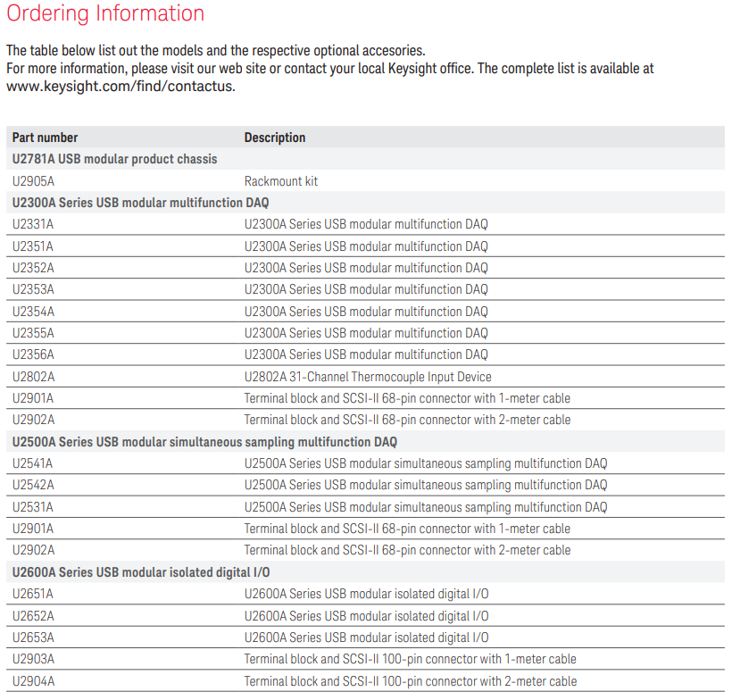Click "Terminal block and SCSI-II 100-pin connector with 1-meter cable"

point(411,659)
